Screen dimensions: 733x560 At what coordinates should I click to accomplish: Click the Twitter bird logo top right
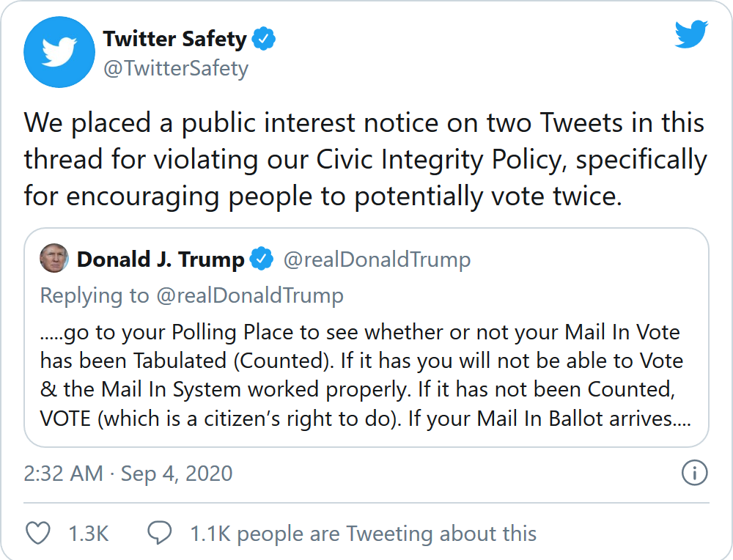click(x=691, y=34)
